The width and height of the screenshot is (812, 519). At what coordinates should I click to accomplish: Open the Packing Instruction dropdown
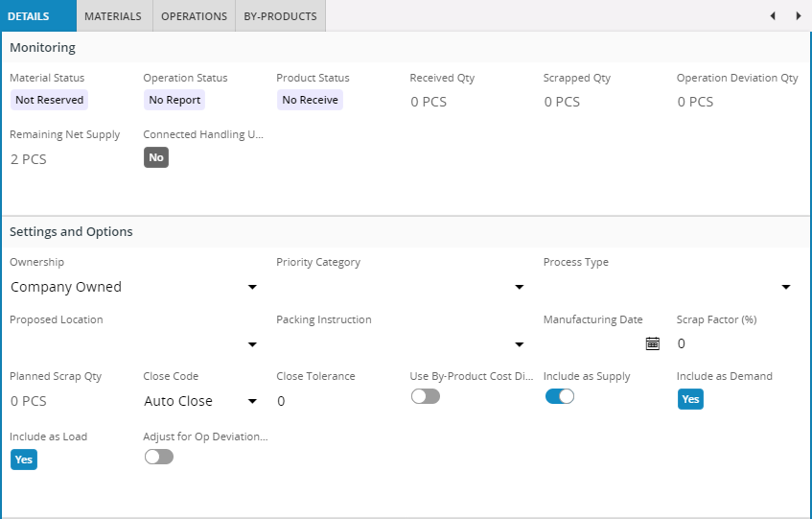[x=519, y=344]
